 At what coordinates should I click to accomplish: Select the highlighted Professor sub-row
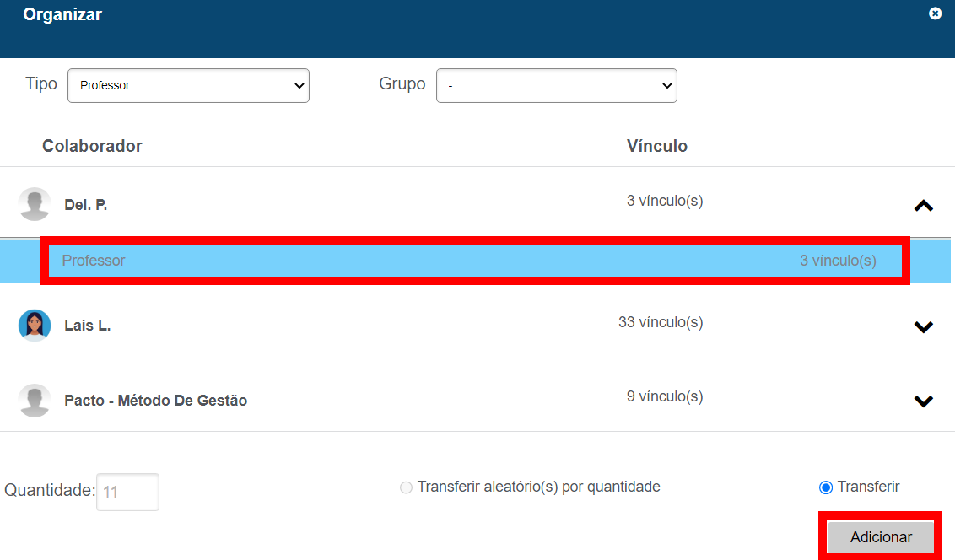(x=475, y=261)
